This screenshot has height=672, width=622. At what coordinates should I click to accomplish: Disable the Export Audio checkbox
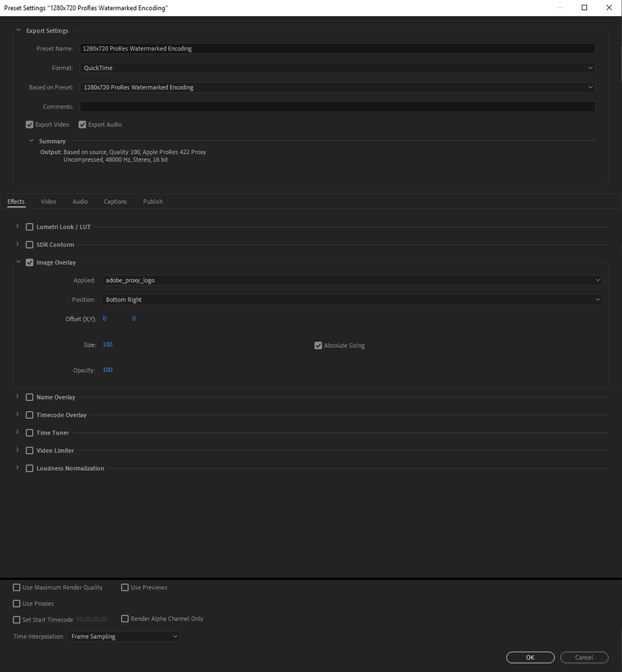pos(82,124)
